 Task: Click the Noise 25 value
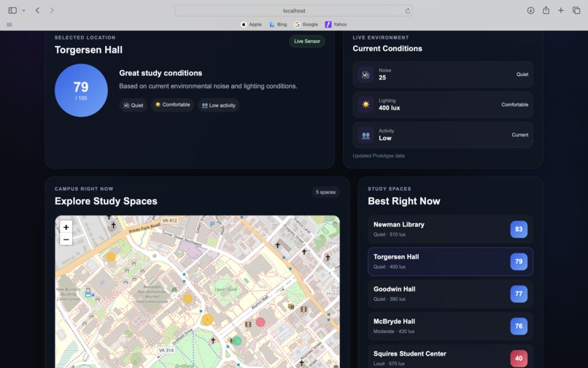coord(382,77)
